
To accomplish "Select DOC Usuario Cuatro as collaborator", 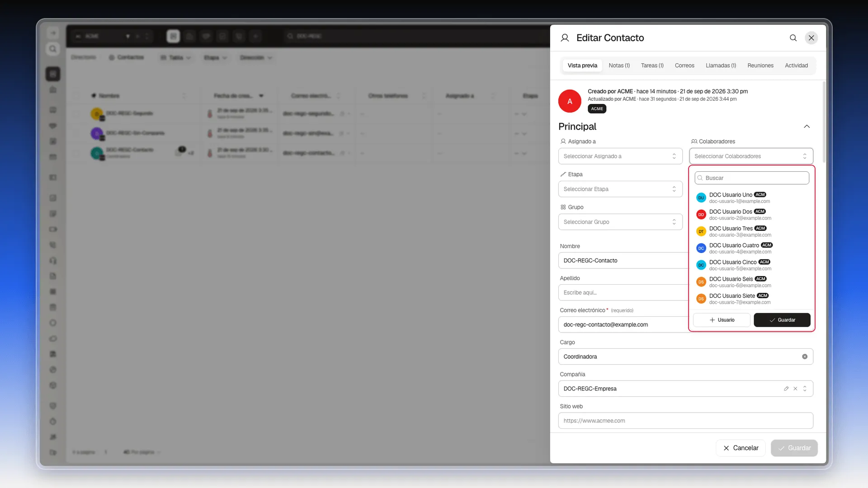I will pos(752,248).
